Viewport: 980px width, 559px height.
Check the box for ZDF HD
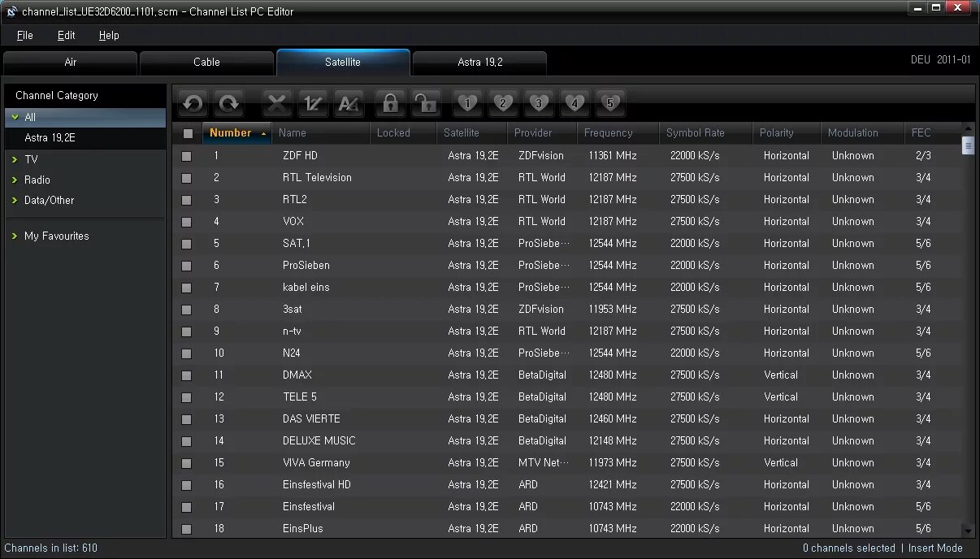(187, 156)
